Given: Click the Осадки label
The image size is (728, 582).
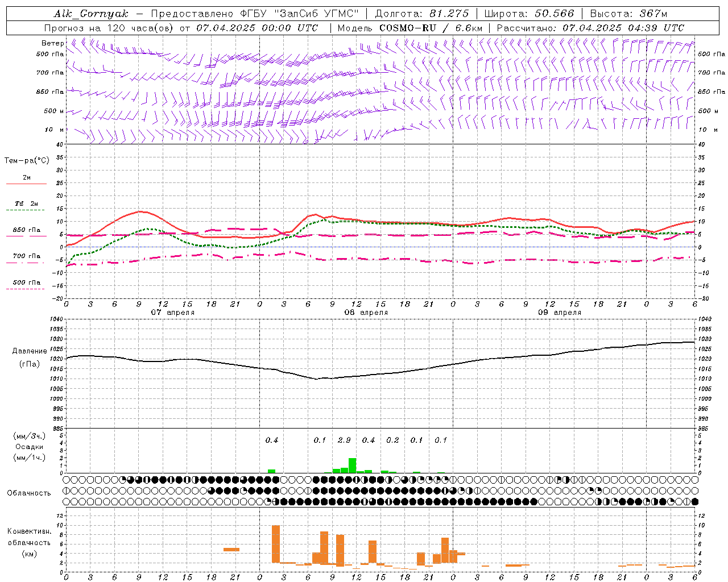Looking at the screenshot, I should pos(30,447).
